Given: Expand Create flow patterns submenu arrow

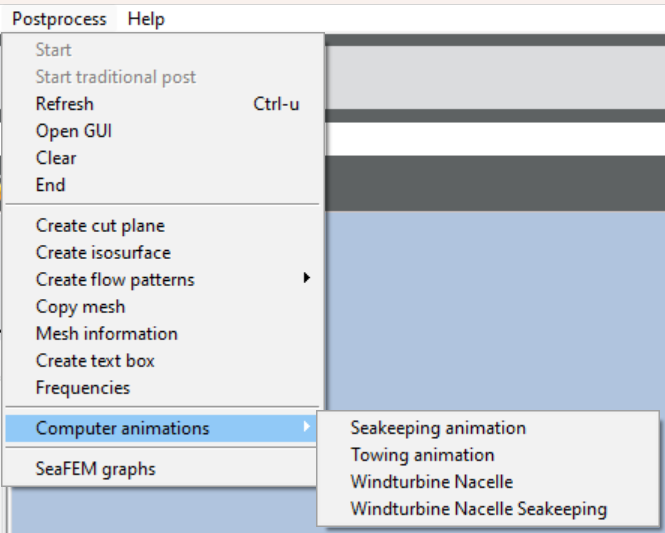Looking at the screenshot, I should coord(306,278).
